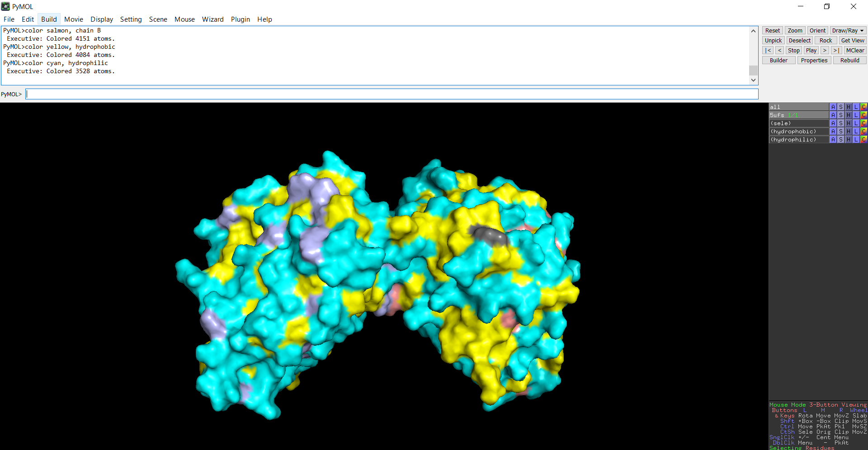Click the PyMOL title bar app icon

pyautogui.click(x=5, y=6)
